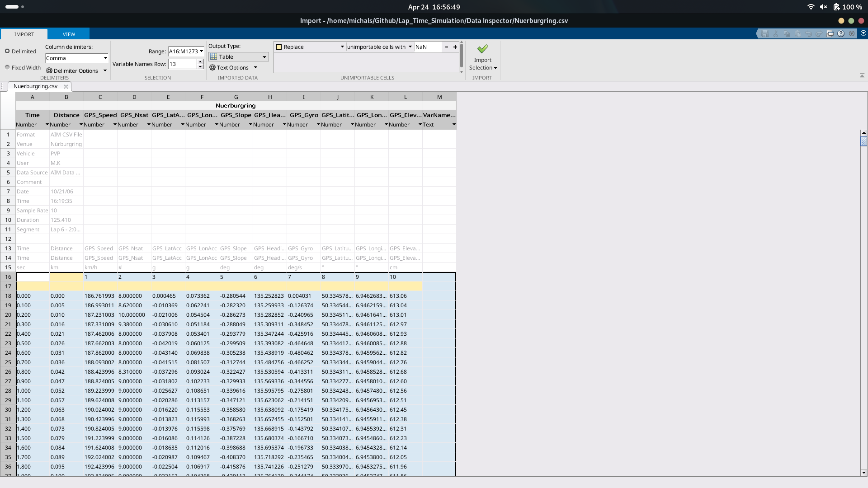The height and width of the screenshot is (488, 868).
Task: Click the Switch Windows icon
Action: 830,34
